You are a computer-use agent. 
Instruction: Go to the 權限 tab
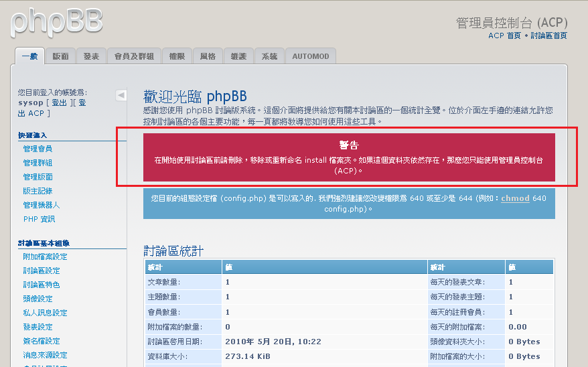pos(177,56)
